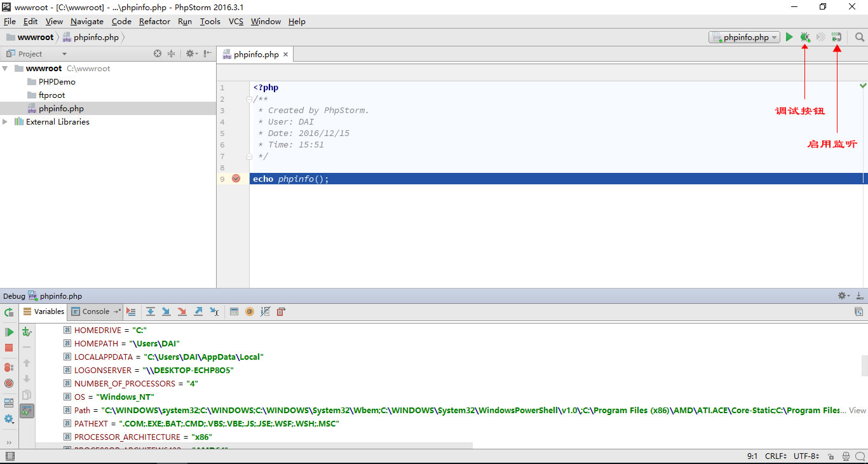Open debug settings gear in sidebar

pyautogui.click(x=9, y=419)
